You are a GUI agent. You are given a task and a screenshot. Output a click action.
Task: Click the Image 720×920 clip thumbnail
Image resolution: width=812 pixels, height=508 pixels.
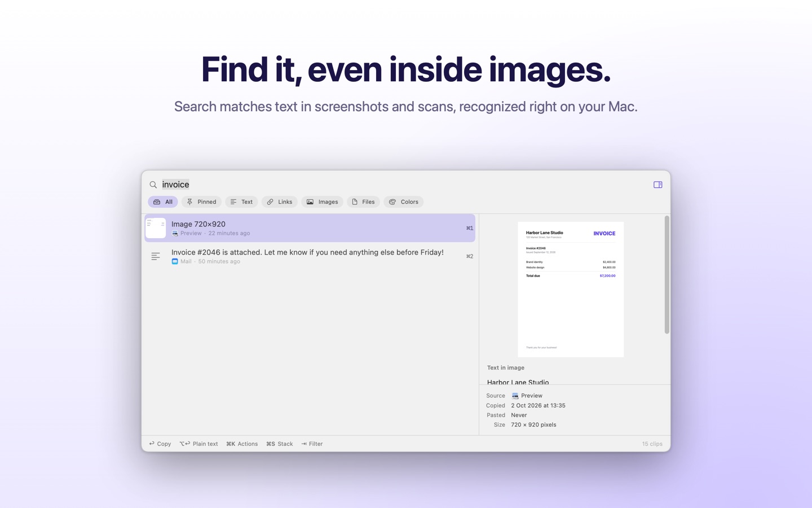click(x=156, y=228)
